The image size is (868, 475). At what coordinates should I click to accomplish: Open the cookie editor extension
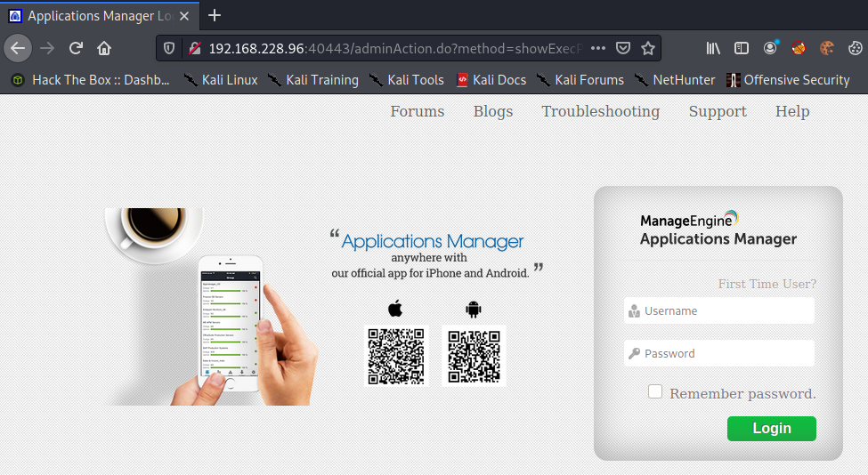(x=827, y=49)
